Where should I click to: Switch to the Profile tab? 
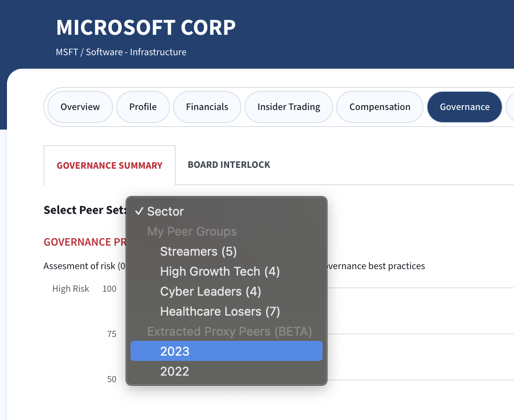(x=143, y=107)
